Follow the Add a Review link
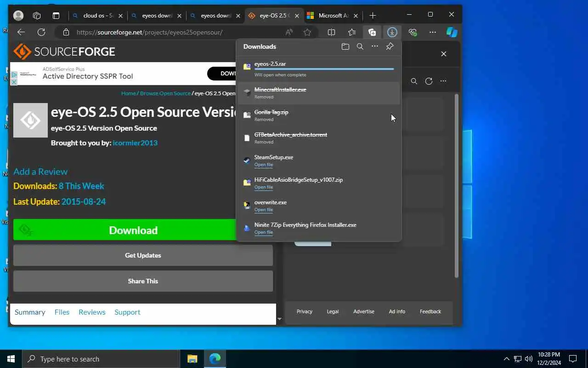 (40, 172)
